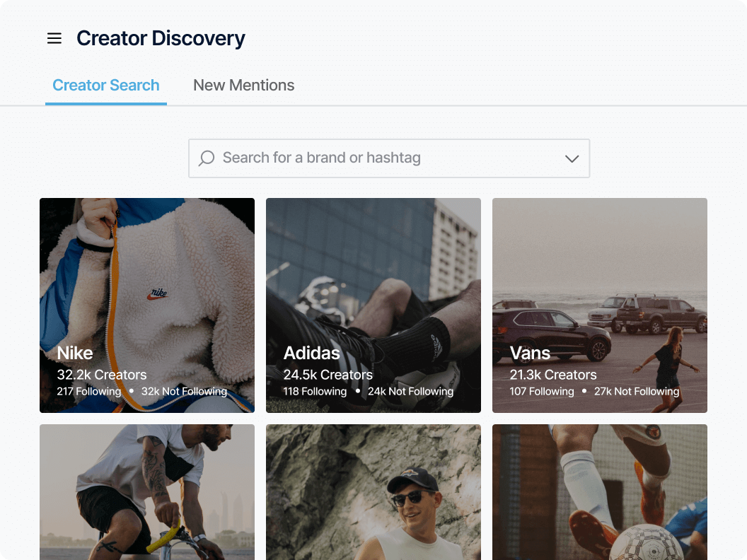The image size is (747, 560).
Task: Click the Vans card title text
Action: (x=530, y=353)
